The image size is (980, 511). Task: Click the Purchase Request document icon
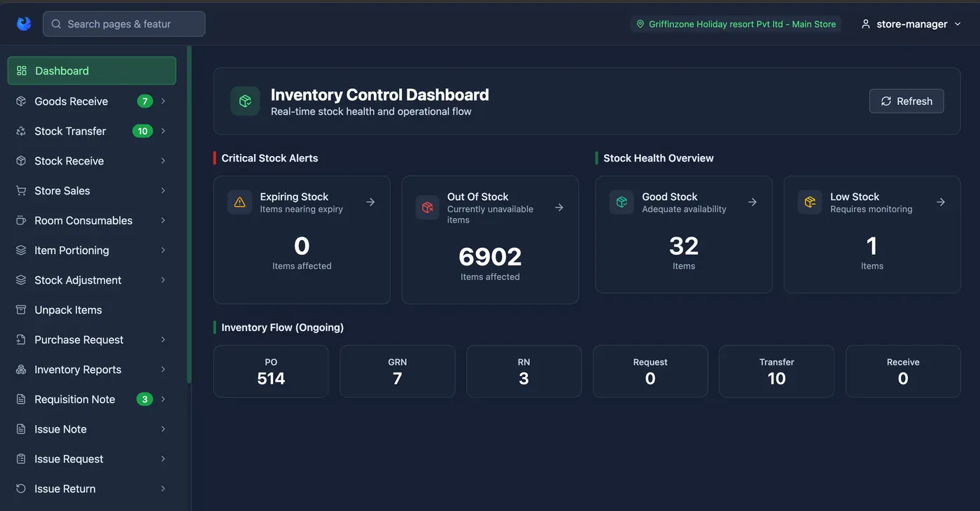pyautogui.click(x=21, y=339)
